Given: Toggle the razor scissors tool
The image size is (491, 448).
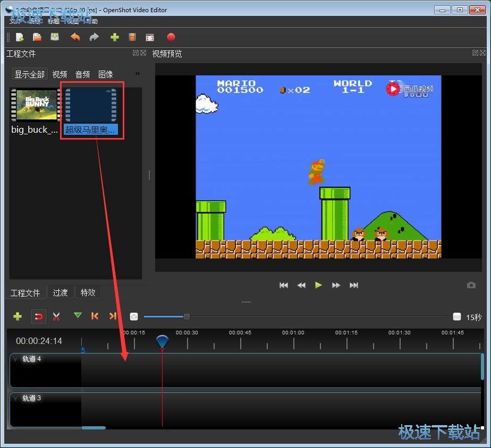Looking at the screenshot, I should (x=56, y=316).
